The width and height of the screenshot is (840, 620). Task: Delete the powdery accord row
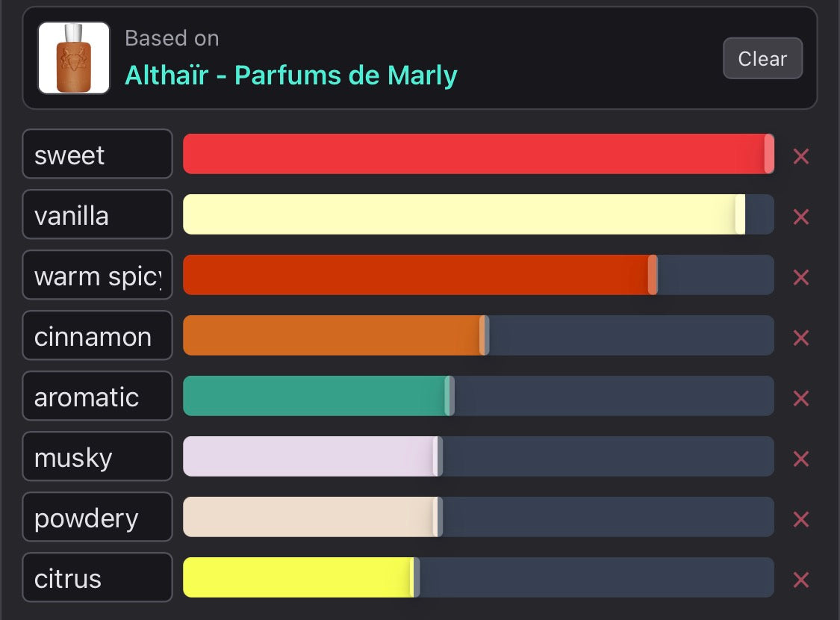click(801, 520)
